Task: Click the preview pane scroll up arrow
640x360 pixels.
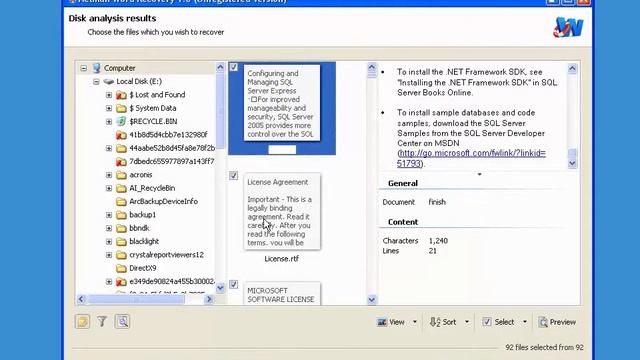Action: [x=572, y=69]
